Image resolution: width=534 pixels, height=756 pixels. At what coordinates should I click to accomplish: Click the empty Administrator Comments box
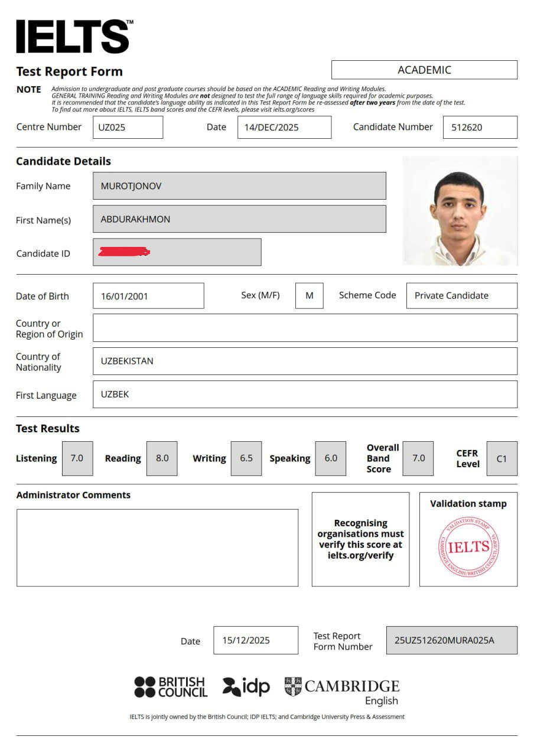[x=157, y=548]
